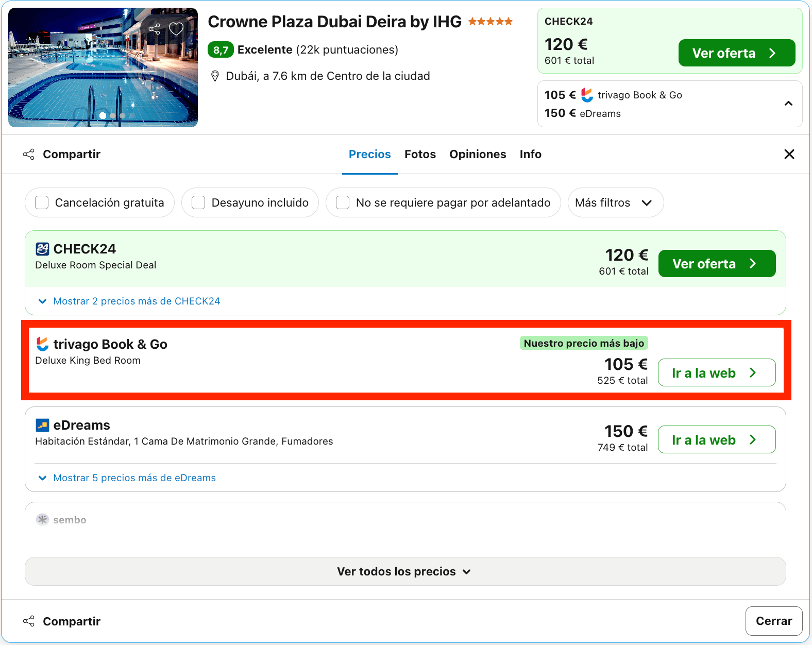Click the share icon beside top Compartir
The width and height of the screenshot is (812, 645).
coord(29,154)
